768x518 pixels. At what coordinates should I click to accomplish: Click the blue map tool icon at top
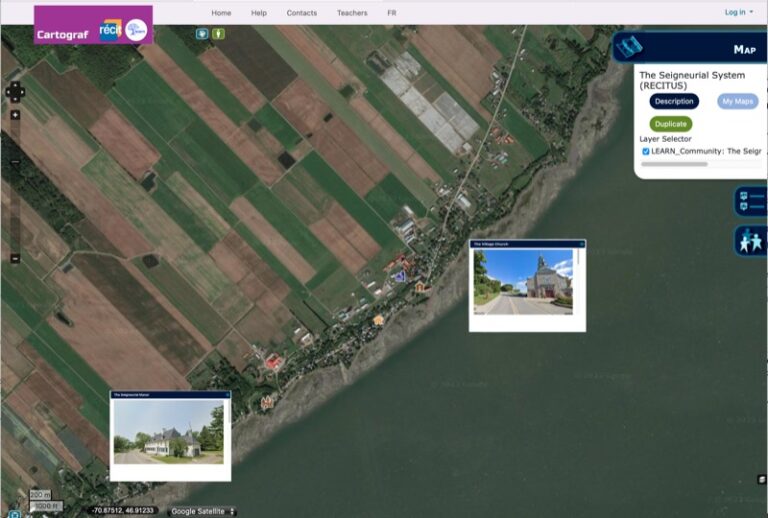click(202, 33)
